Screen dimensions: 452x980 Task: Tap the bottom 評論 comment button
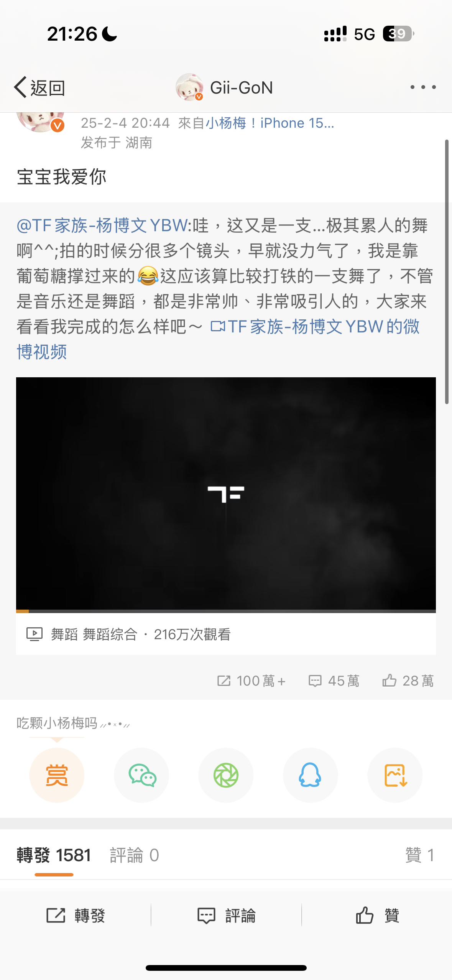[x=226, y=916]
